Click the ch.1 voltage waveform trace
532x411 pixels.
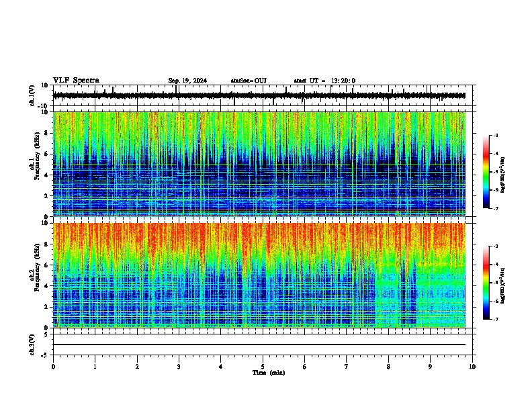[259, 95]
